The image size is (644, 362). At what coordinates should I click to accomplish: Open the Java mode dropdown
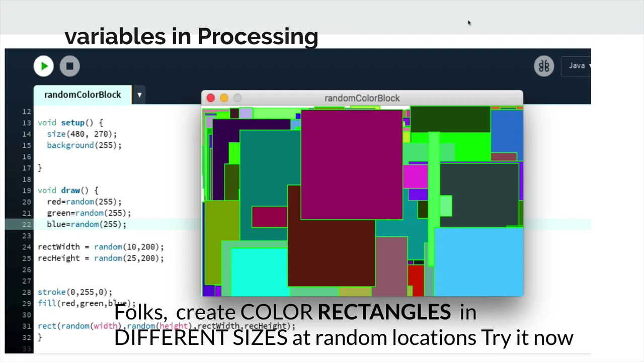578,66
